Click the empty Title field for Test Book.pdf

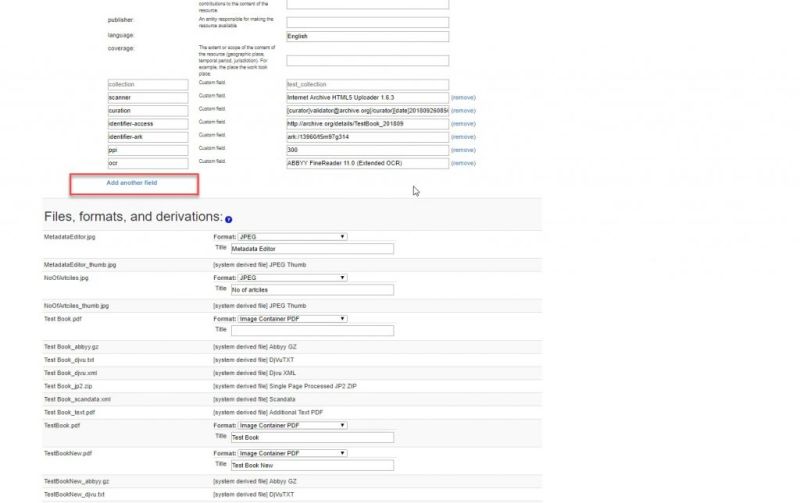(x=312, y=331)
